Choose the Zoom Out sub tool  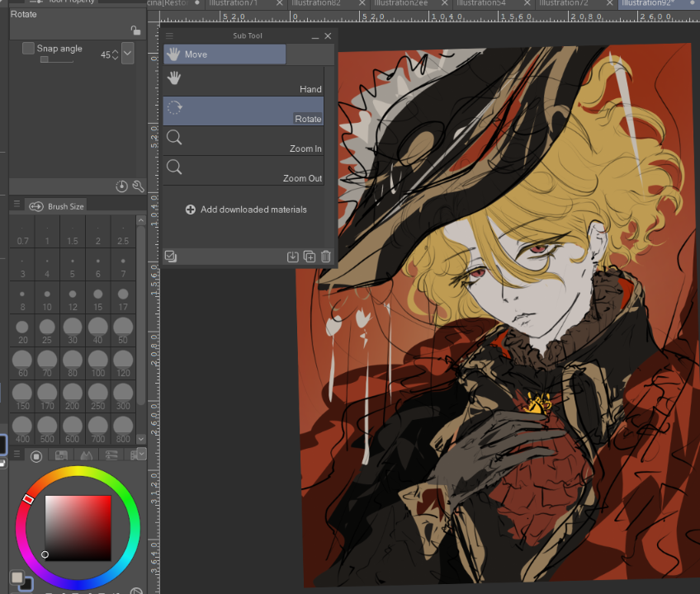click(x=244, y=171)
